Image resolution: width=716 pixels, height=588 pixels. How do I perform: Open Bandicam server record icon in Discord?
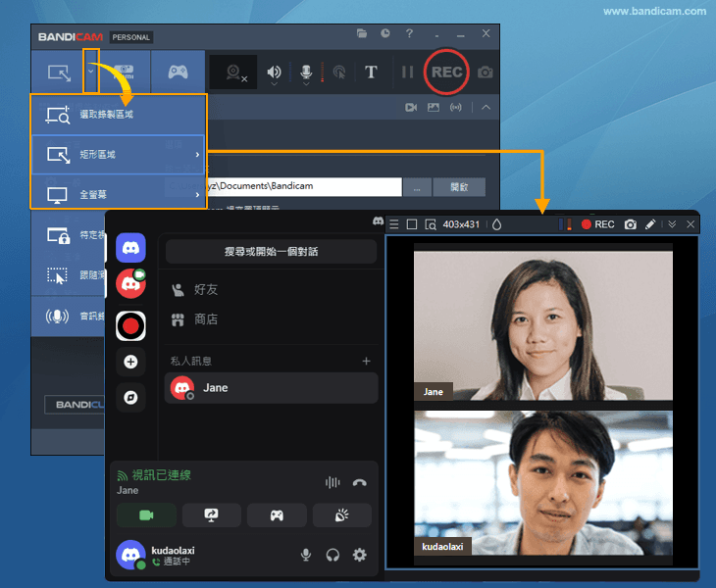[x=130, y=326]
